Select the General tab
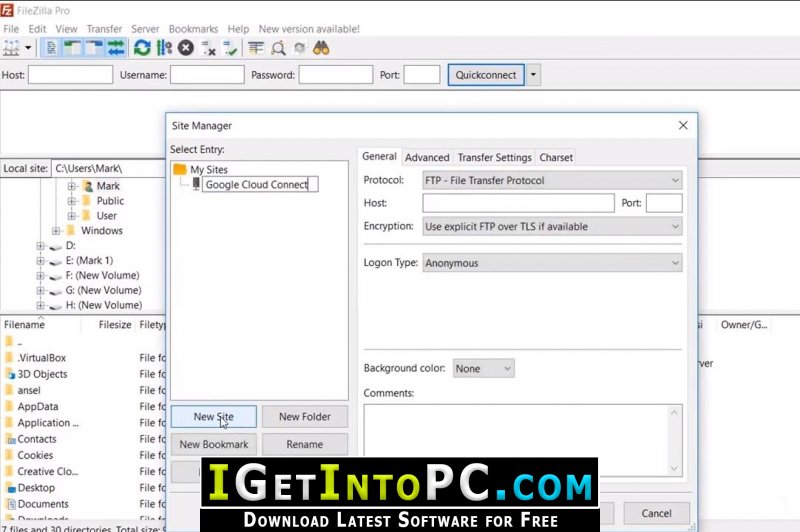Viewport: 800px width, 532px height. tap(380, 157)
